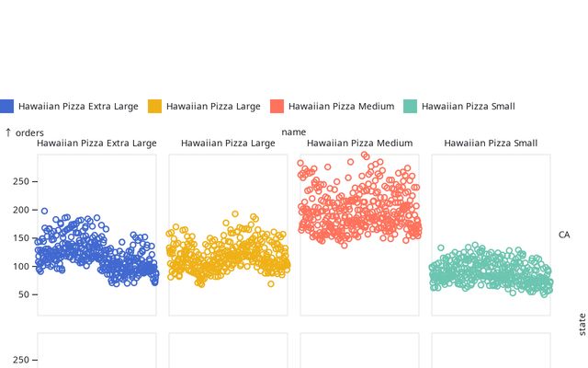Click the Hawaiian Pizza Extra Large facet title
This screenshot has width=588, height=368.
(96, 144)
